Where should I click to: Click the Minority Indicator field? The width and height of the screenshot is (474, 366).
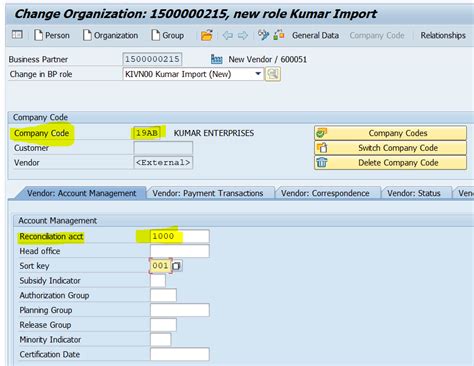161,340
